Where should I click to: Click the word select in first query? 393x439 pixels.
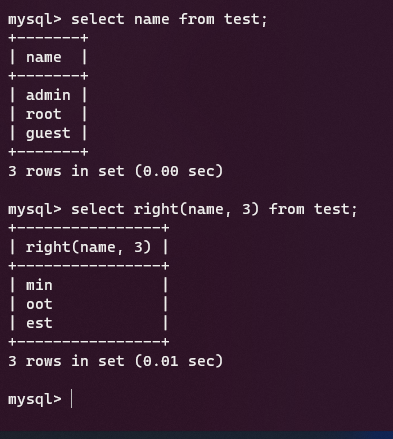point(98,19)
